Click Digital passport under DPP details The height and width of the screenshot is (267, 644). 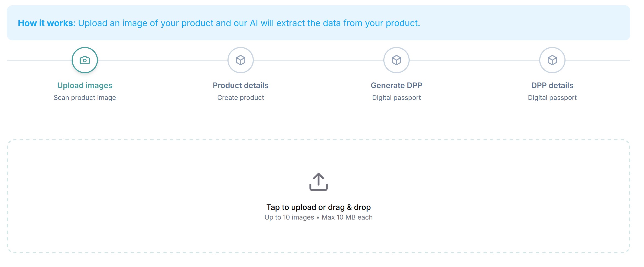552,98
